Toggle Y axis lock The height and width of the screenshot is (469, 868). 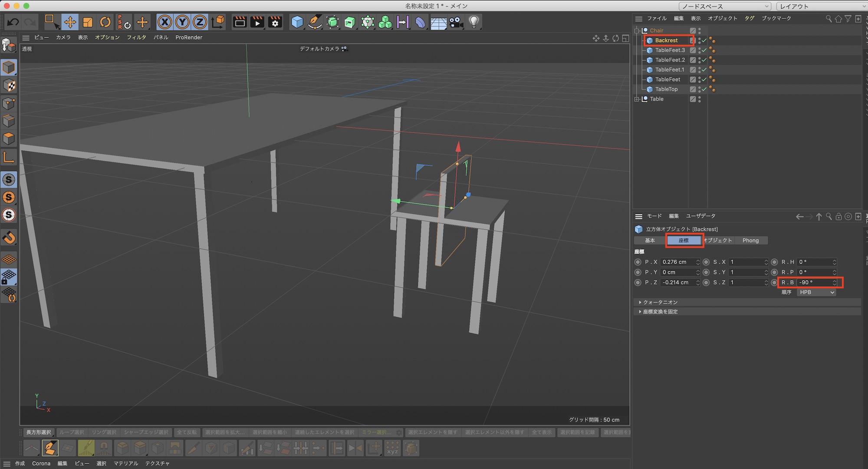point(182,22)
